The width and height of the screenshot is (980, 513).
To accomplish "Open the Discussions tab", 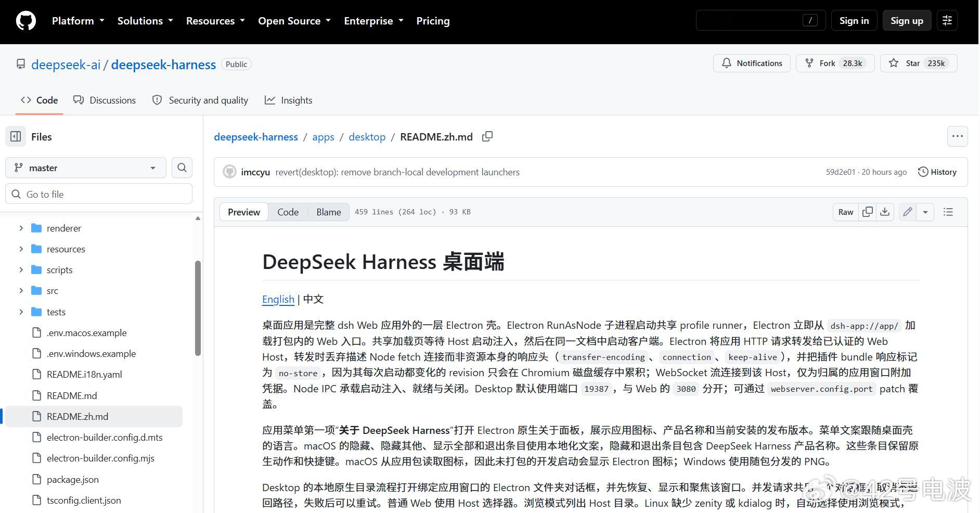I will click(x=105, y=100).
